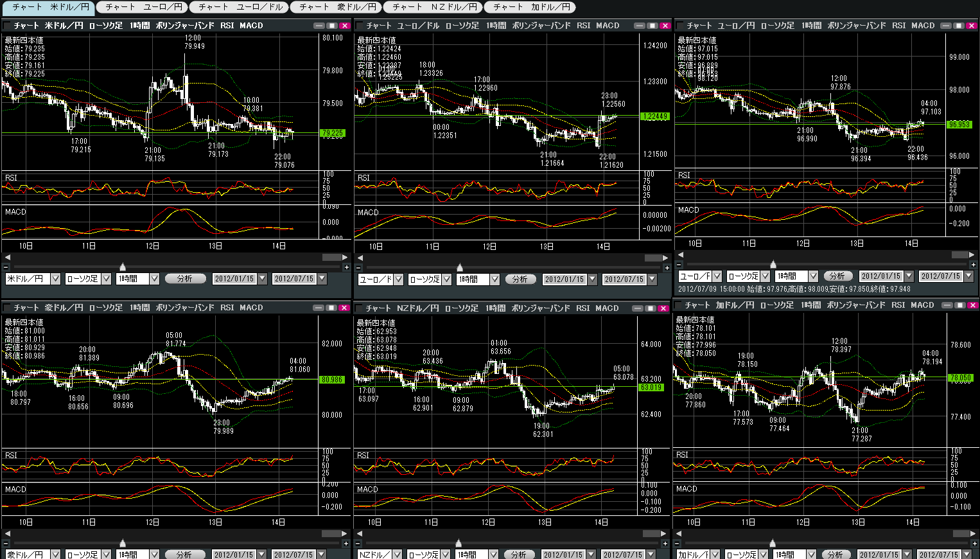Open the チャート 加ドル/円 tab
The height and width of the screenshot is (559, 980).
coord(530,7)
